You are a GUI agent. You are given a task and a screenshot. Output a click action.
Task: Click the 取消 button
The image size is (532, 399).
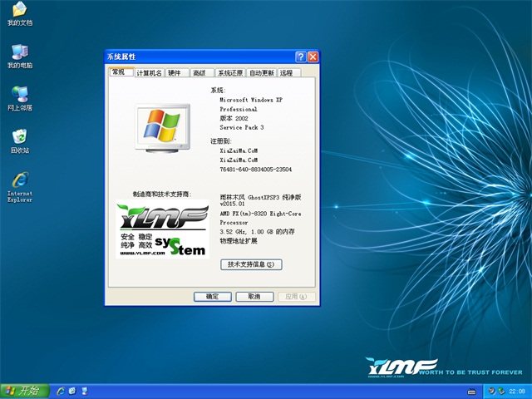click(x=254, y=296)
